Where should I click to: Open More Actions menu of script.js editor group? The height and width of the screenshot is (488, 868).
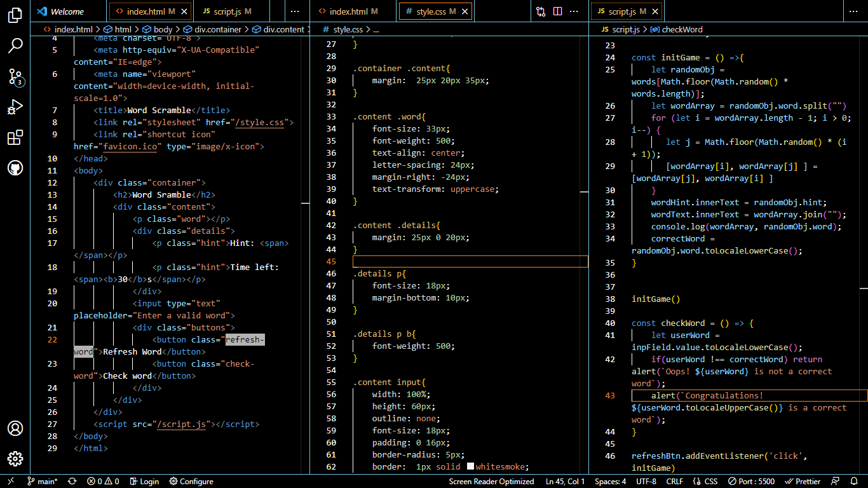[853, 11]
